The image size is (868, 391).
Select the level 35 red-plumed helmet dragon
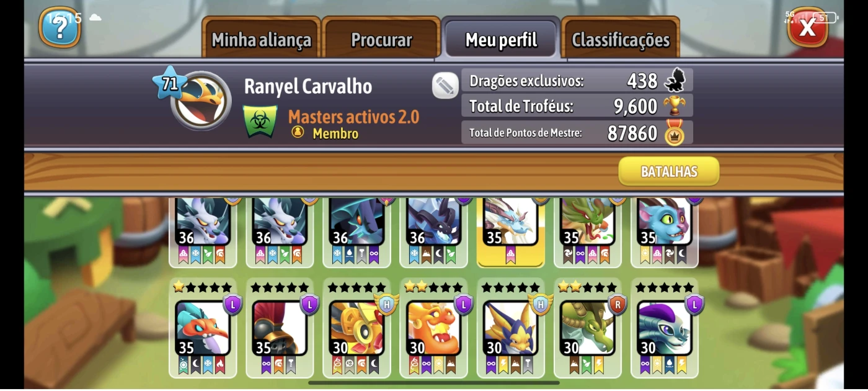(x=280, y=328)
